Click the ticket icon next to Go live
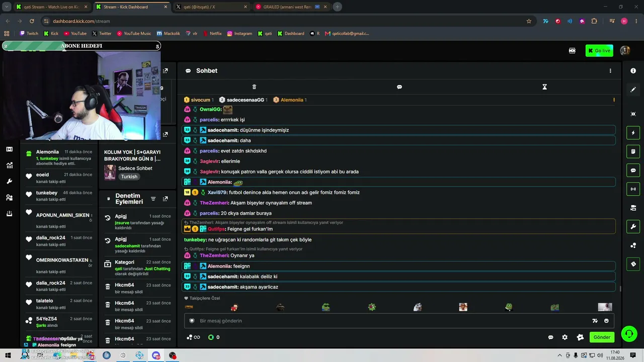 [572, 50]
